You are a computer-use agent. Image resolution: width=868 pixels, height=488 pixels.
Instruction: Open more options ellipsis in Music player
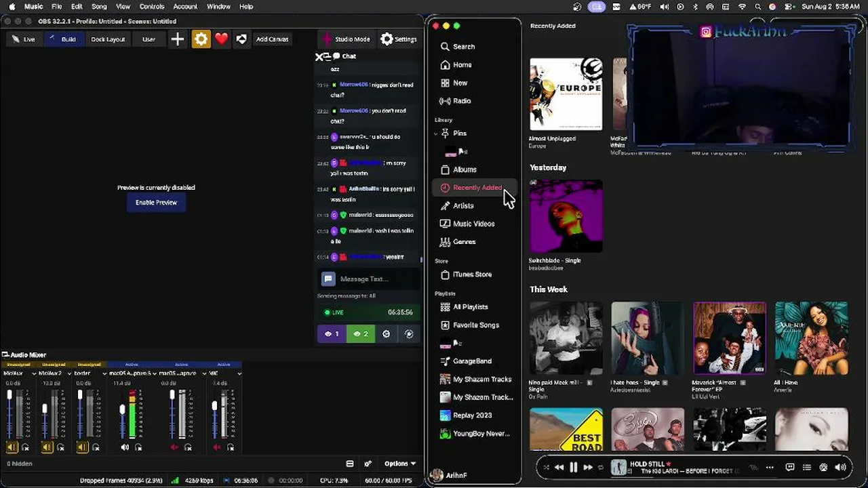point(770,467)
